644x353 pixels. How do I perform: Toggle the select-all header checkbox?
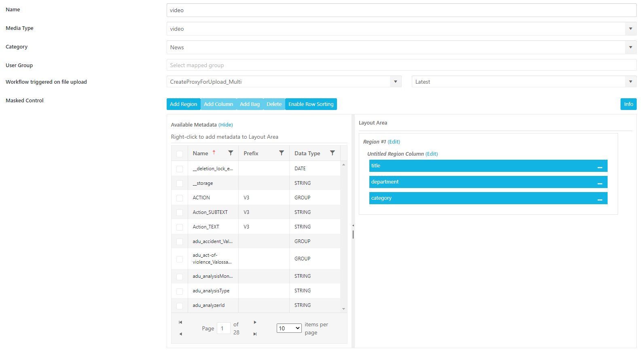[x=180, y=154]
